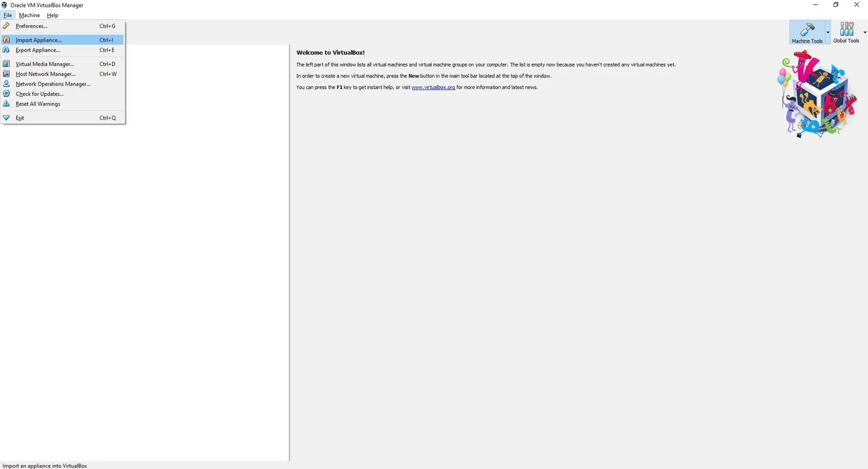Select Reset All Warnings menu entry
Screen dimensions: 868x469
(x=62, y=104)
